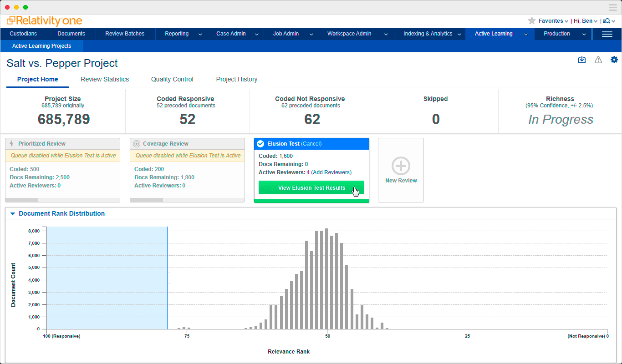Collapse the Document Rank Distribution panel
Image resolution: width=622 pixels, height=364 pixels.
tap(13, 213)
